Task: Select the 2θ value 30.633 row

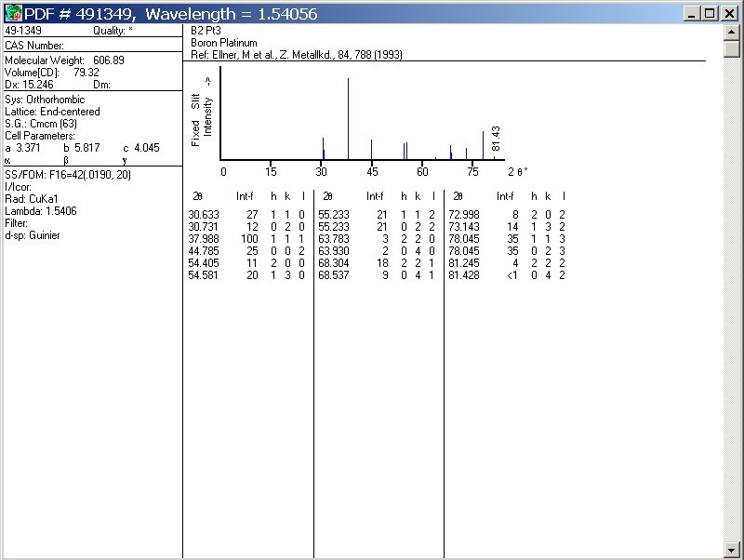Action: tap(246, 215)
